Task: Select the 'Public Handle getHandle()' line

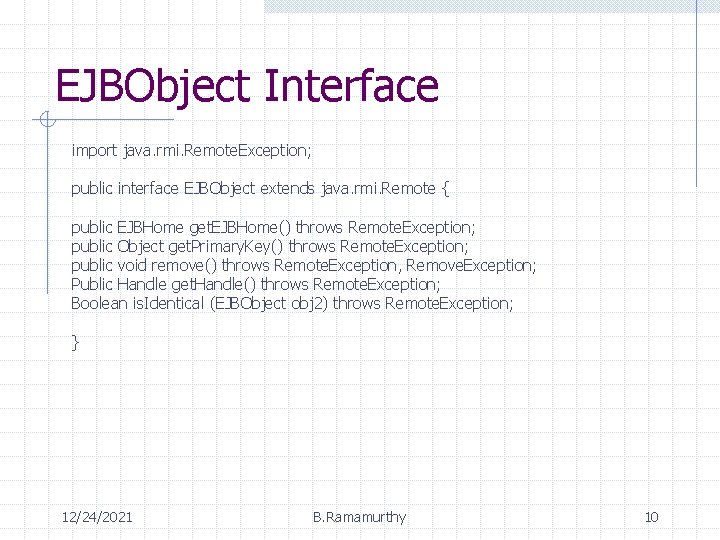Action: (x=255, y=285)
